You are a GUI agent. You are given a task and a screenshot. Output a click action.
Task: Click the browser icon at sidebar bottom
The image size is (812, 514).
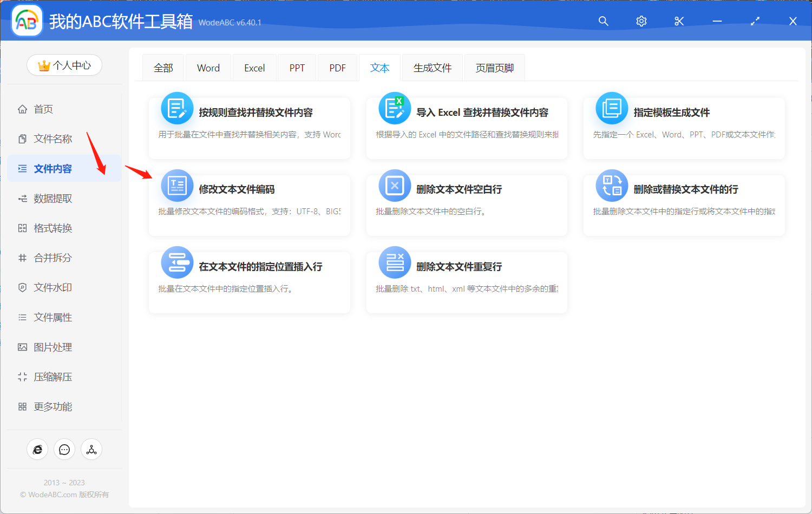pyautogui.click(x=37, y=449)
